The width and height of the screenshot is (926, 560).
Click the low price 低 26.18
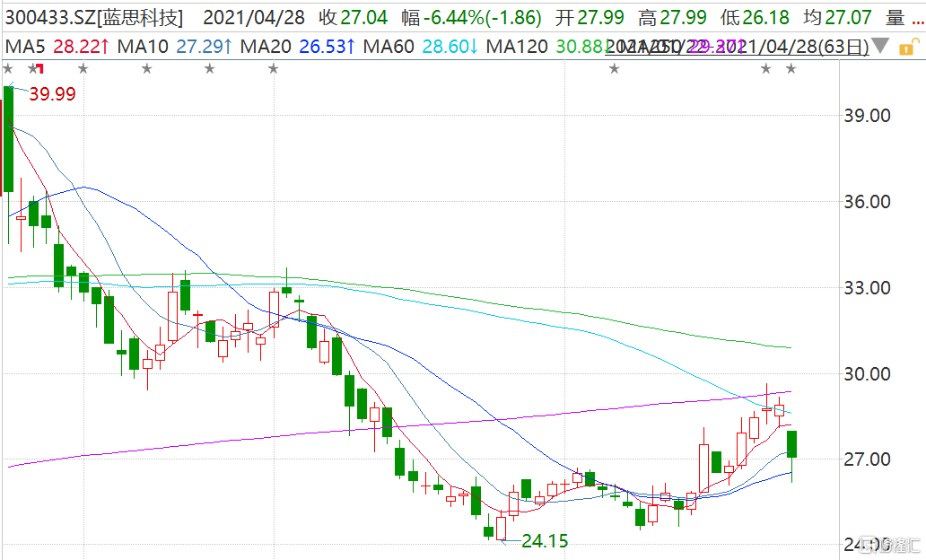coord(755,18)
